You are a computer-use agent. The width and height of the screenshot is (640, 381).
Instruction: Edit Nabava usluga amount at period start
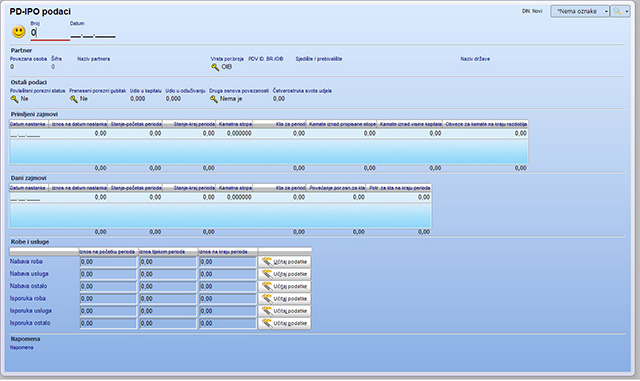pos(108,274)
